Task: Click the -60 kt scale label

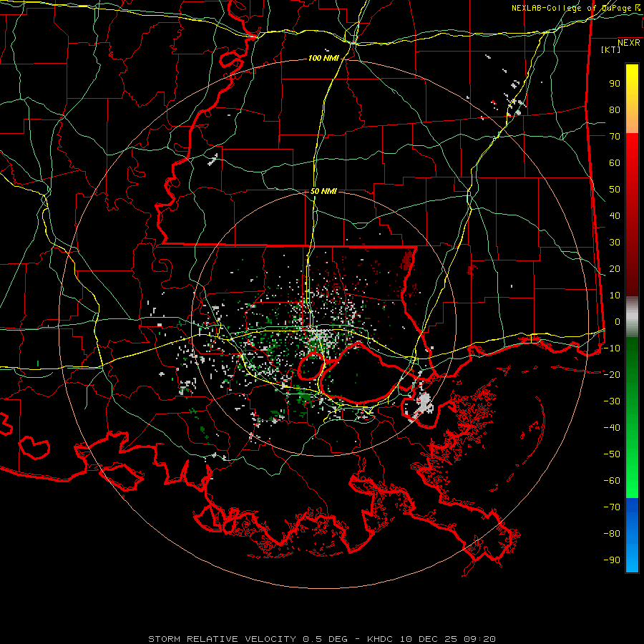Action: pyautogui.click(x=612, y=481)
